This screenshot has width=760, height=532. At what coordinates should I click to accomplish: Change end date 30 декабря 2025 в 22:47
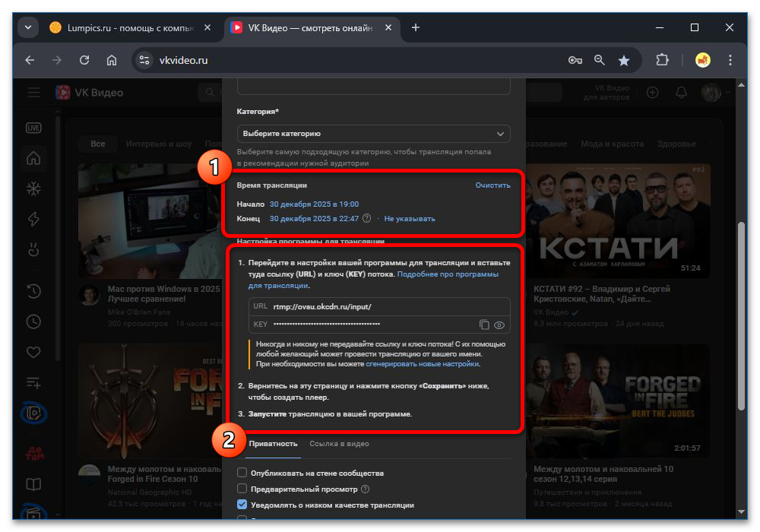coord(314,219)
